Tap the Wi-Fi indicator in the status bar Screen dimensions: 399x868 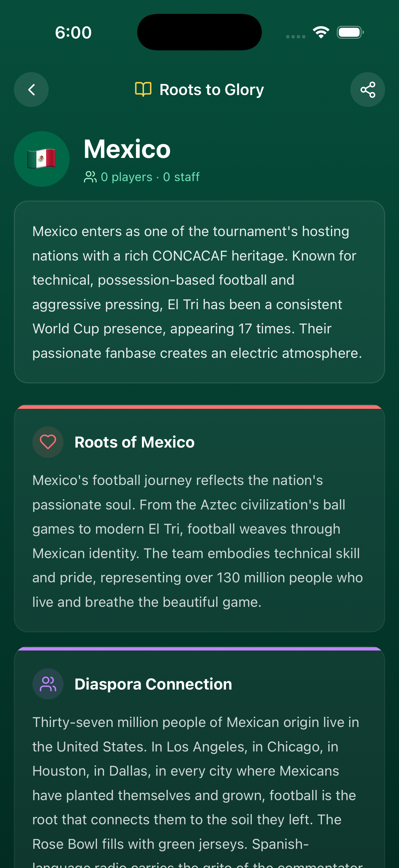point(321,32)
